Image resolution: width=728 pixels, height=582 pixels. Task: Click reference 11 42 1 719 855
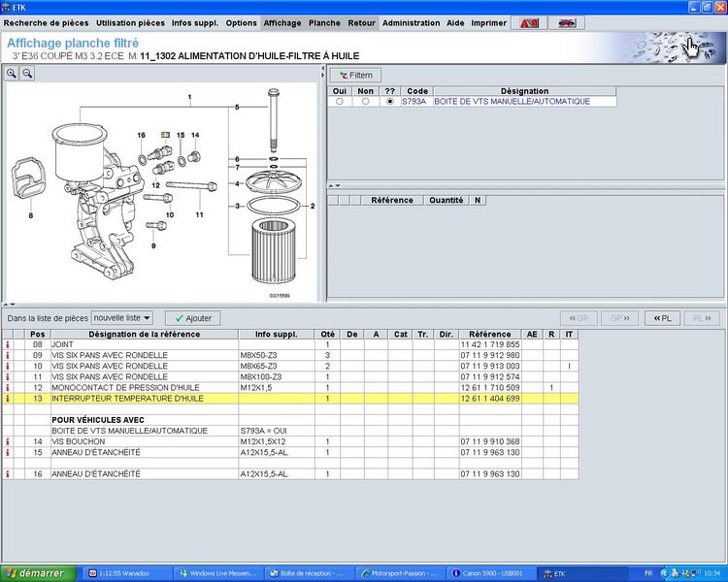490,344
